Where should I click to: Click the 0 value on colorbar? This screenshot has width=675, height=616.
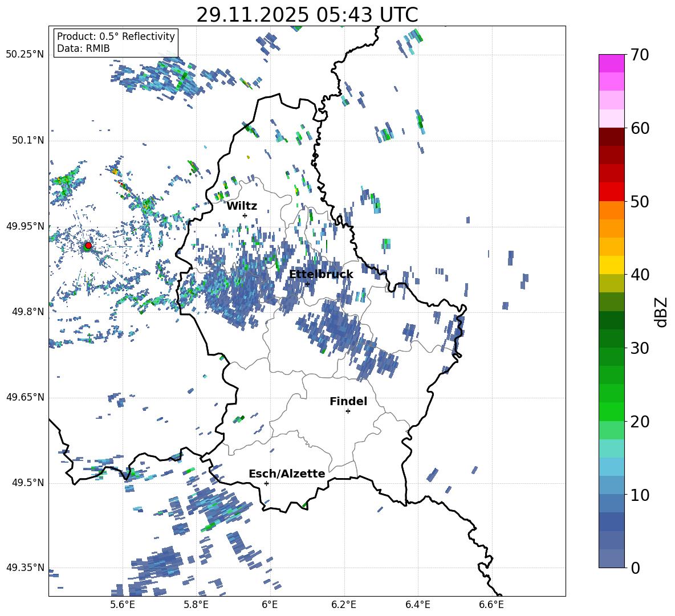[635, 568]
